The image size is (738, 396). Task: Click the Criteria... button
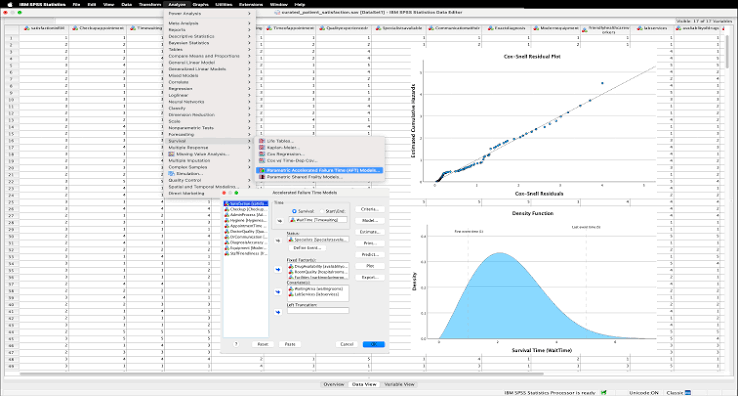coord(370,209)
